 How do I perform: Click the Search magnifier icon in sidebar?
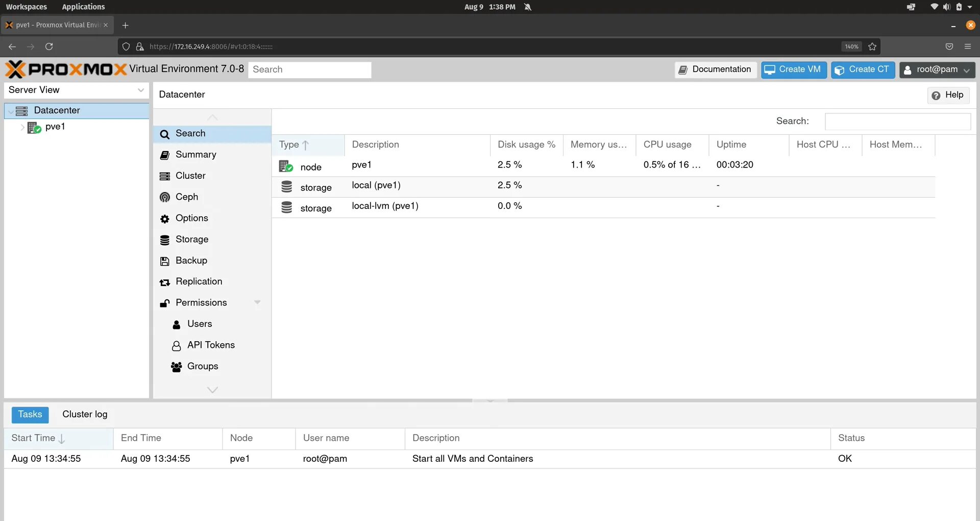164,134
